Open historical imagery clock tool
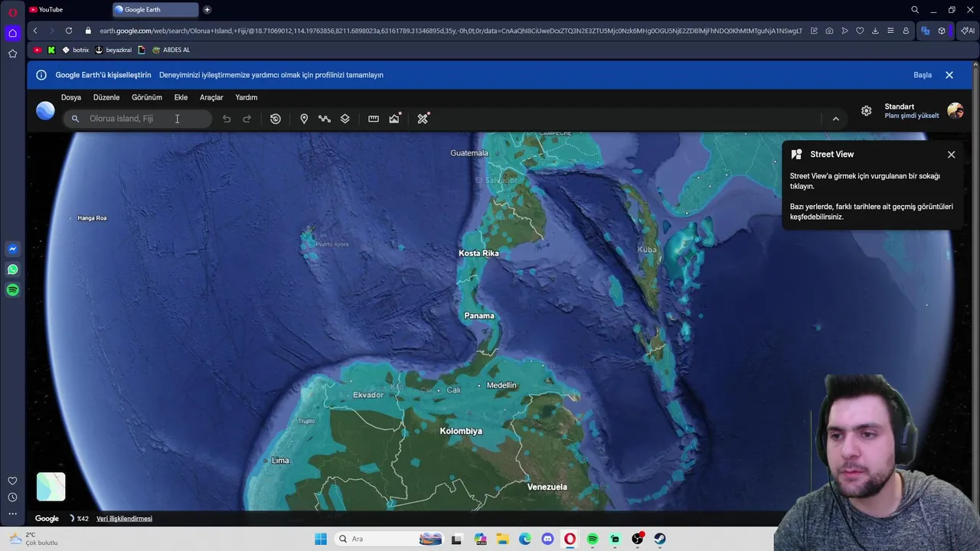The width and height of the screenshot is (980, 551). (x=276, y=119)
